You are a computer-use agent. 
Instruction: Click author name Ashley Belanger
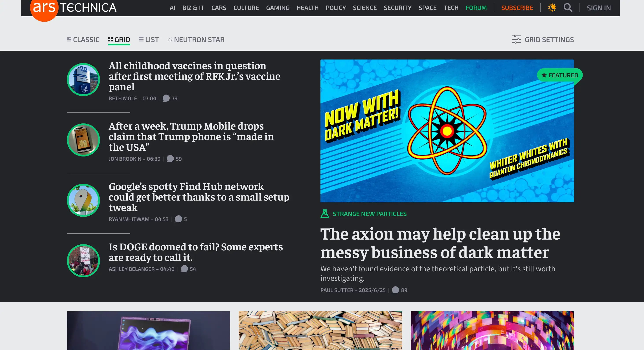pos(132,269)
